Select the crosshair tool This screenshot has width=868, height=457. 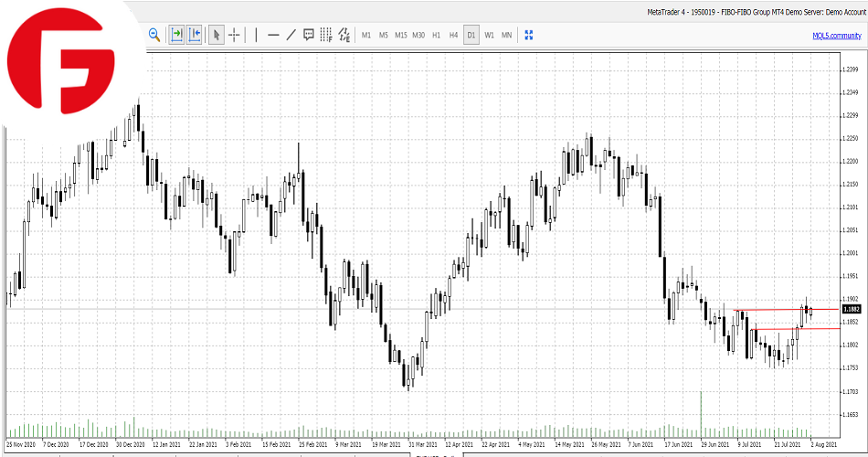click(234, 35)
